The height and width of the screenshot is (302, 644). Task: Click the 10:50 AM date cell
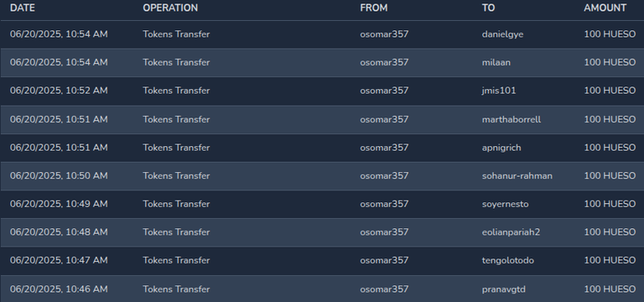(59, 176)
